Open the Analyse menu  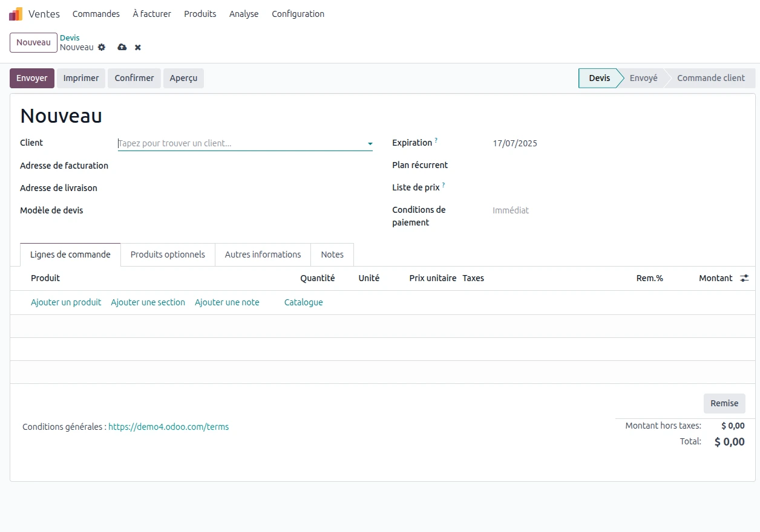coord(244,14)
